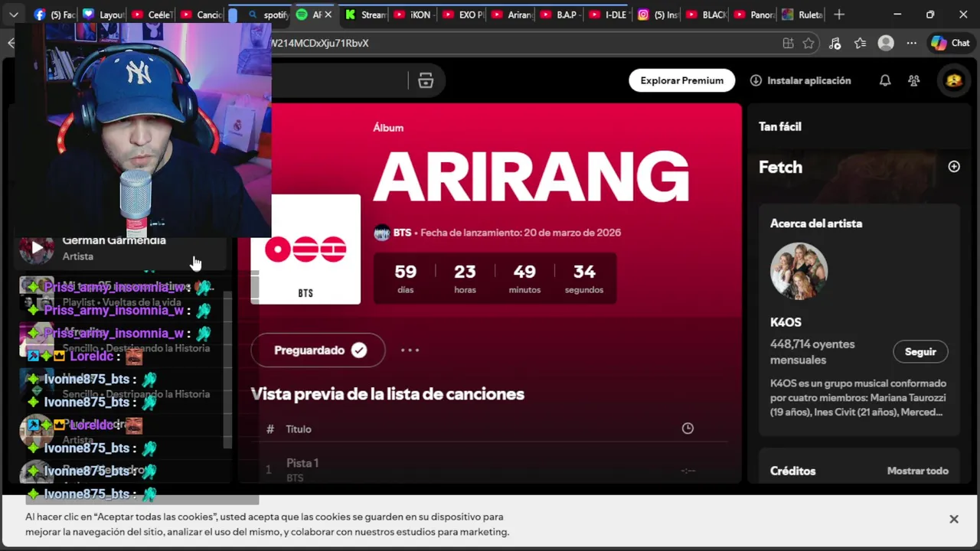Open browser Settings and more dots
This screenshot has height=551, width=980.
coord(911,44)
